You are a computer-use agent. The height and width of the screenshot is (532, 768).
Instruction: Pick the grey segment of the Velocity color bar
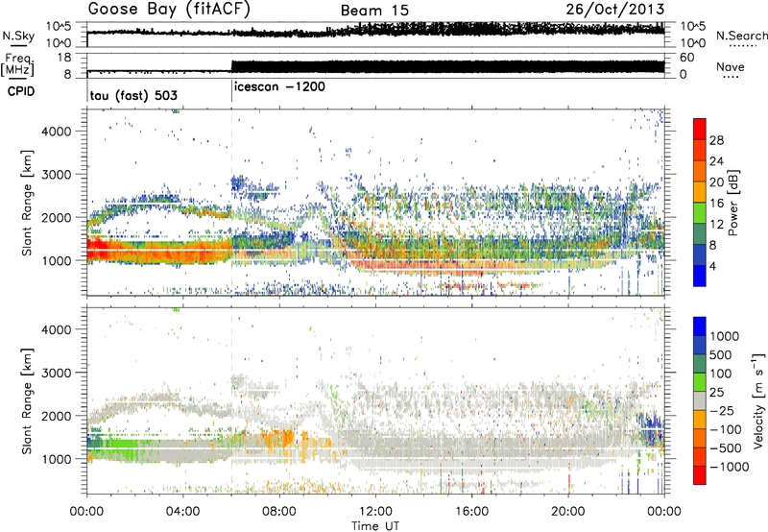[x=700, y=400]
